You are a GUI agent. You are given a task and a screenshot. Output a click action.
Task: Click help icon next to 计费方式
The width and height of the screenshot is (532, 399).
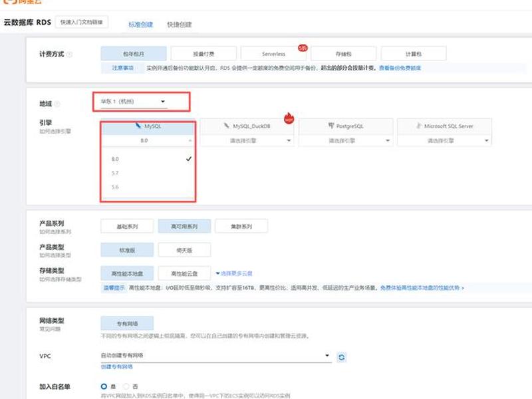(x=70, y=55)
